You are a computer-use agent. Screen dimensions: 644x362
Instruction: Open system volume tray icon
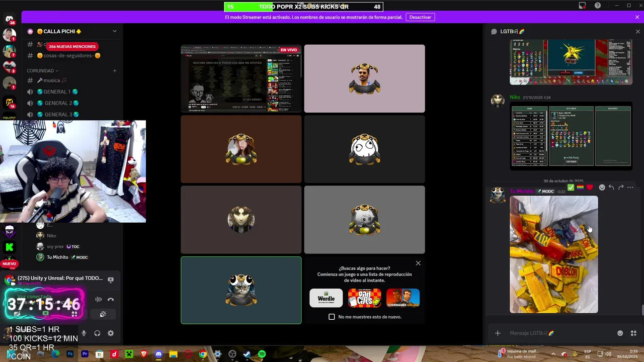608,354
